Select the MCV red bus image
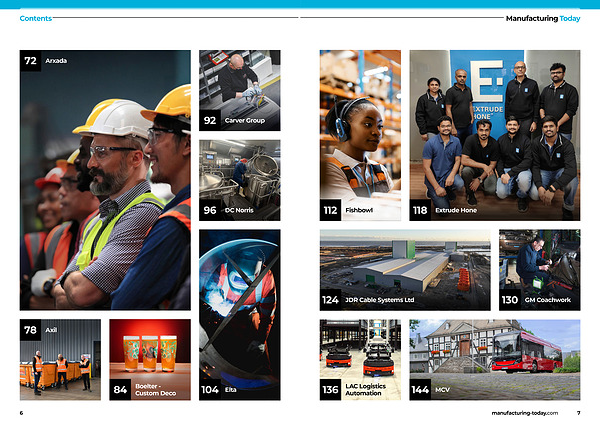Screen dimensions: 600x424 [495, 360]
